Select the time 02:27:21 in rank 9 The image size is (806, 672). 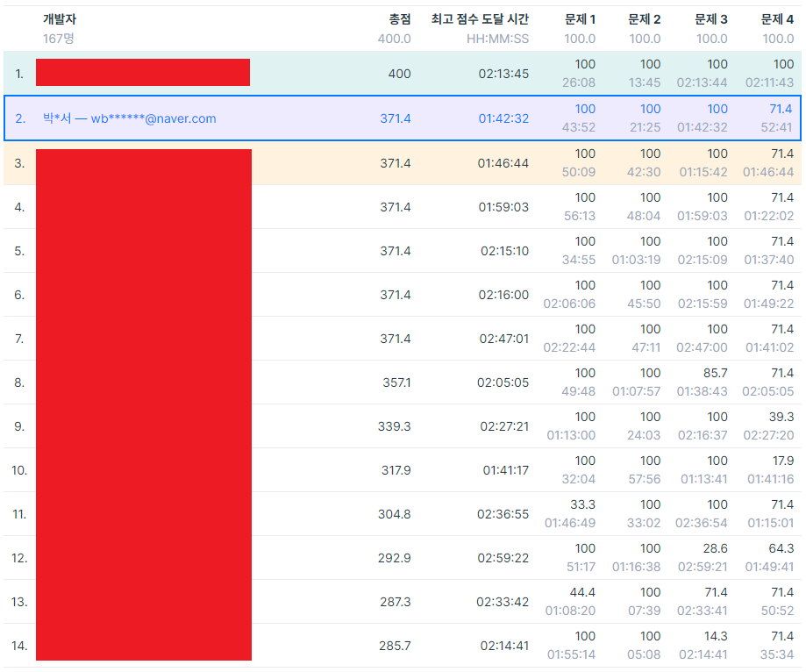pyautogui.click(x=504, y=426)
